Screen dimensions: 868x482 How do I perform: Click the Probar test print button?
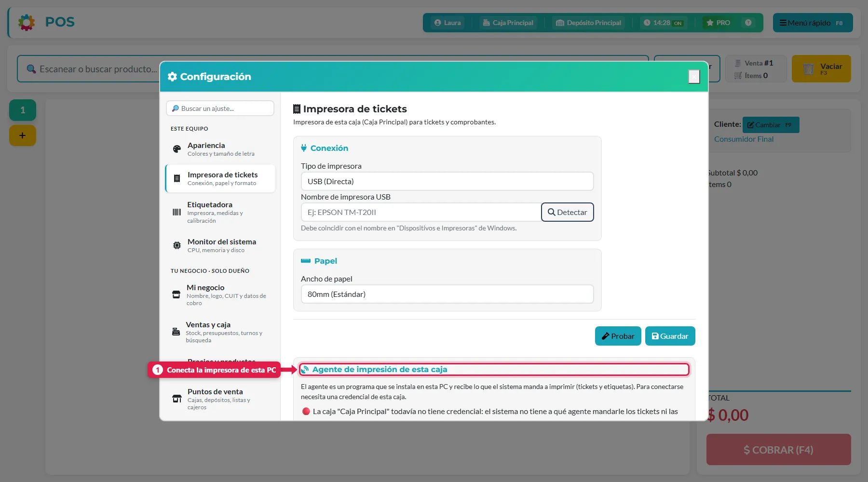[618, 336]
